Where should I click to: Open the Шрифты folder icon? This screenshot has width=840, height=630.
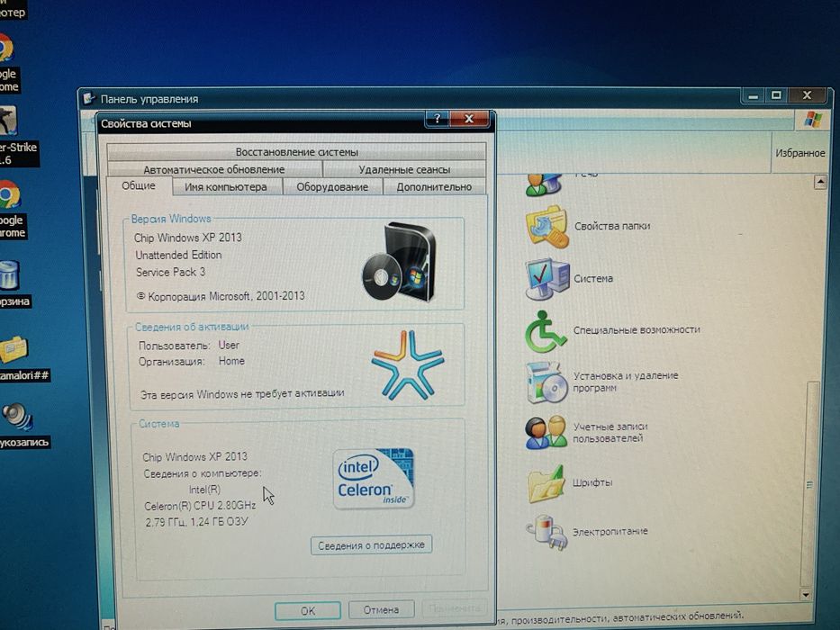(546, 484)
